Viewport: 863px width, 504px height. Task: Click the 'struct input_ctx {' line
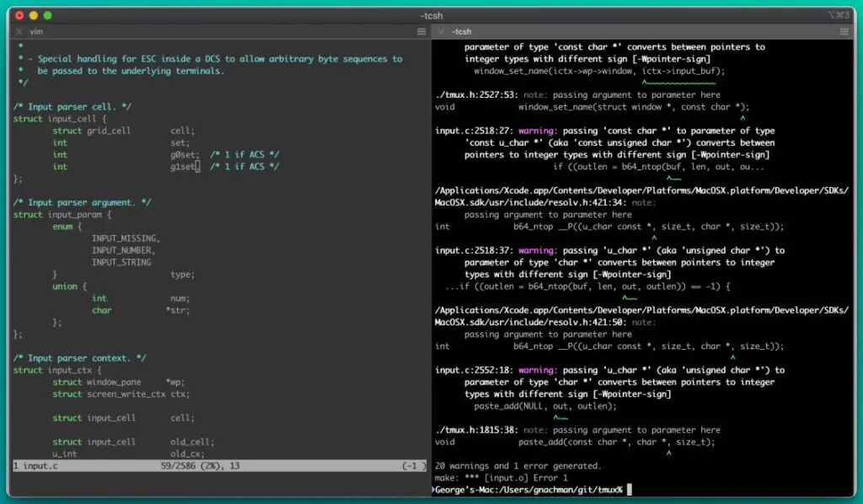tap(57, 370)
